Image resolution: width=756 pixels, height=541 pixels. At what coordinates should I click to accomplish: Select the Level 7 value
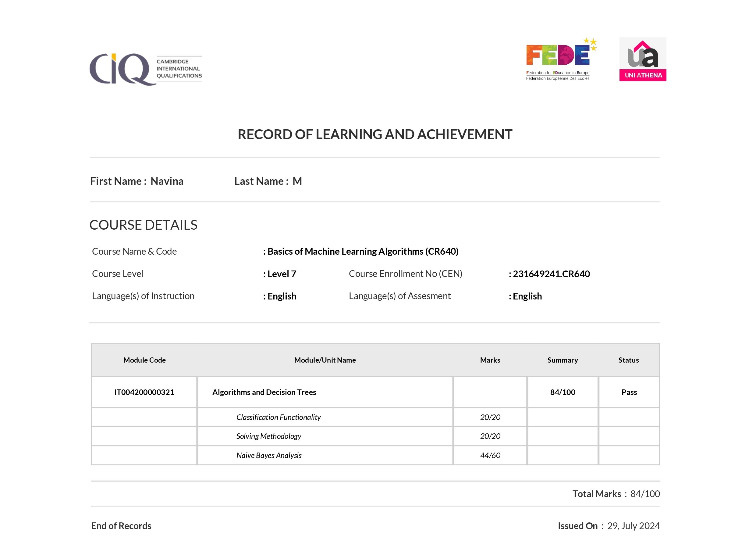click(282, 274)
